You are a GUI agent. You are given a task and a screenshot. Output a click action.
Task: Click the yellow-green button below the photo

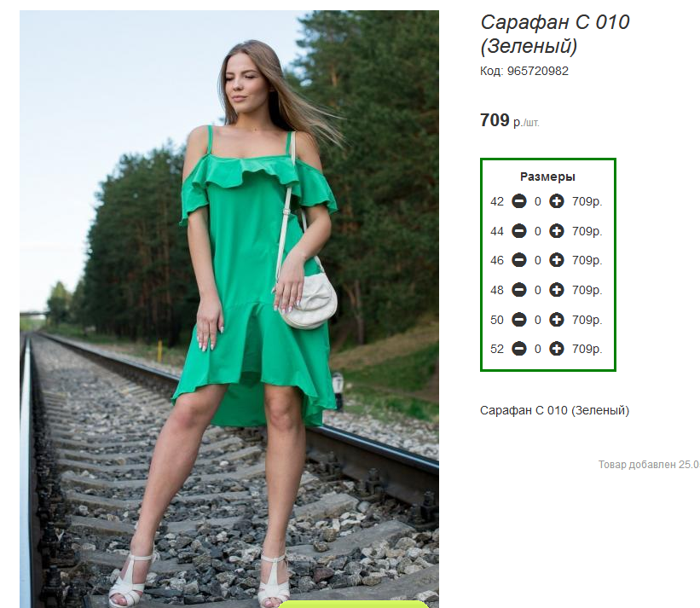coord(353,605)
